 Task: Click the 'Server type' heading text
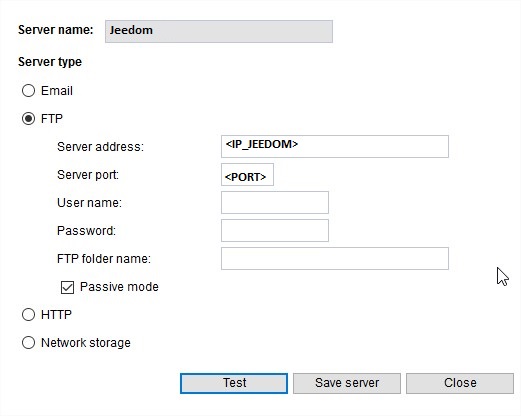pyautogui.click(x=50, y=62)
